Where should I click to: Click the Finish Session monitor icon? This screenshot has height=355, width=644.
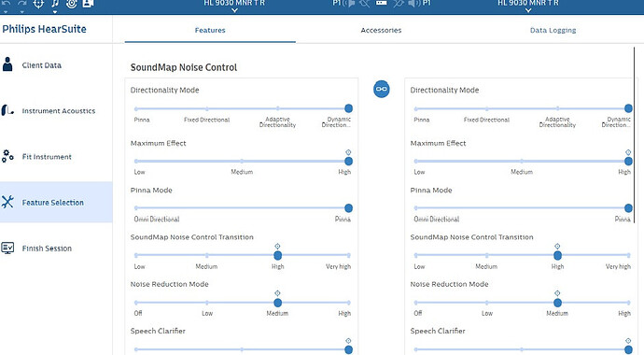tap(7, 248)
